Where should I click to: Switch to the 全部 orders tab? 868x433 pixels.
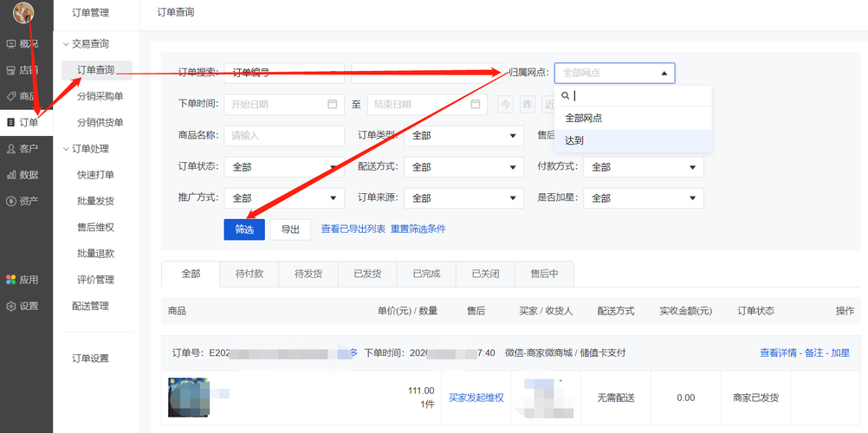coord(191,274)
